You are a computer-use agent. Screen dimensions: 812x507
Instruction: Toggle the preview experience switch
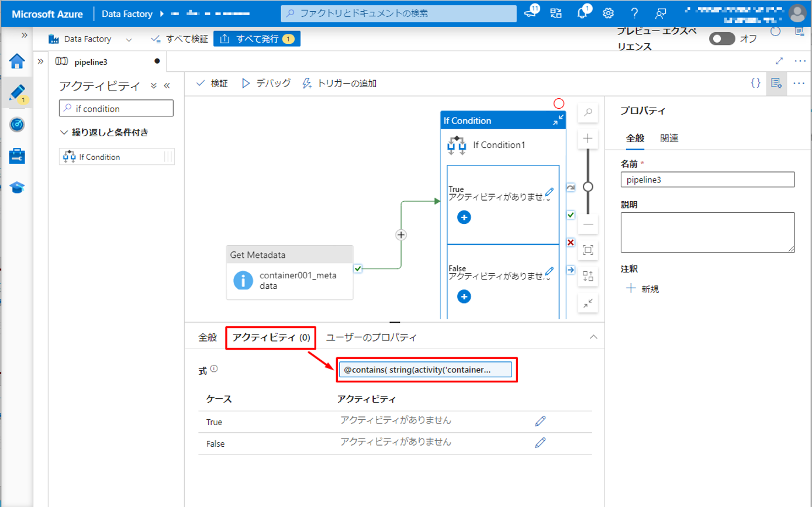click(721, 39)
